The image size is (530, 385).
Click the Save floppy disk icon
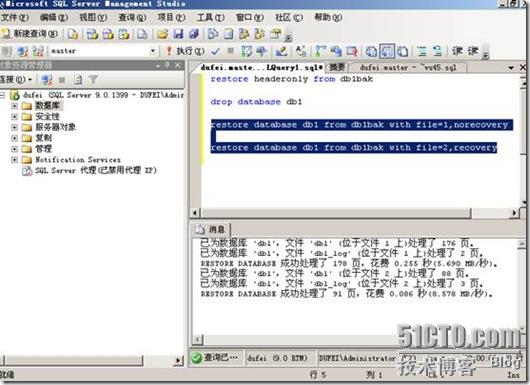point(178,34)
